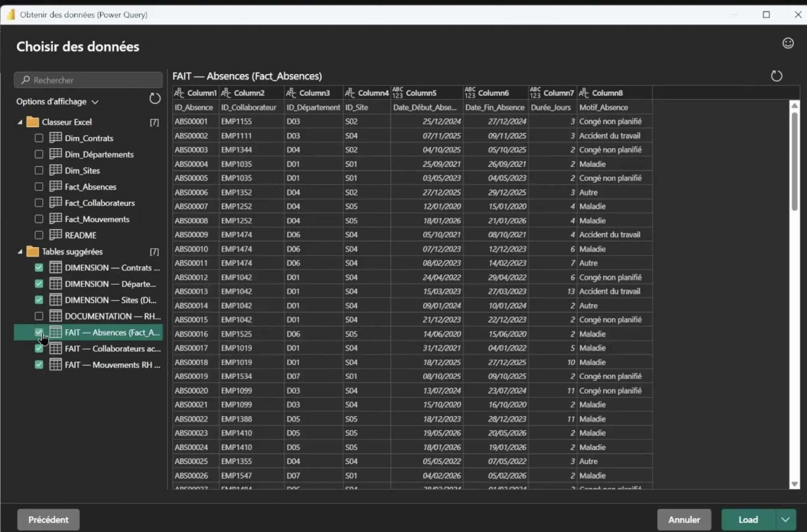Click the Power BI logo in title bar
807x532 pixels.
pyautogui.click(x=11, y=15)
